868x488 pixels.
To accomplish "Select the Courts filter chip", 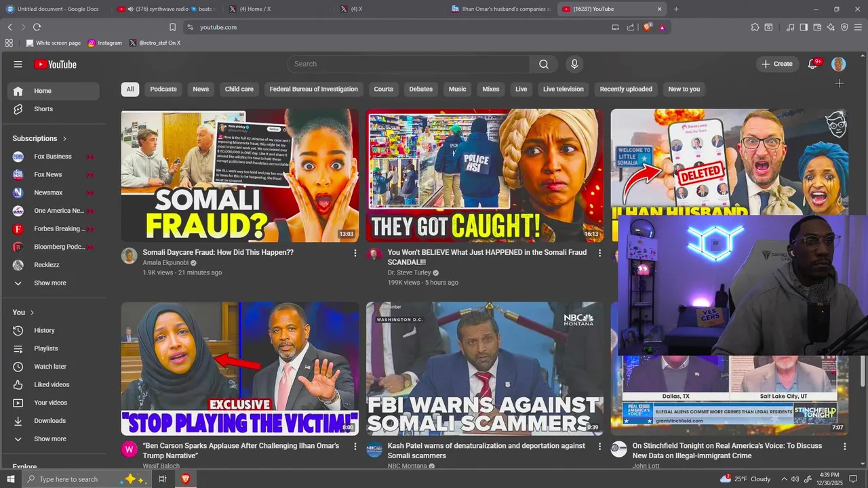I will point(383,89).
